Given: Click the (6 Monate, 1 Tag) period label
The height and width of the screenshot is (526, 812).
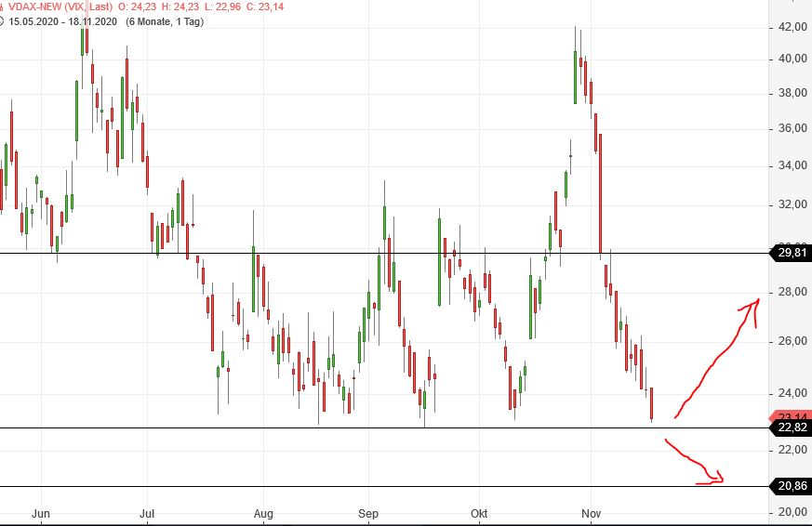Looking at the screenshot, I should coord(165,21).
